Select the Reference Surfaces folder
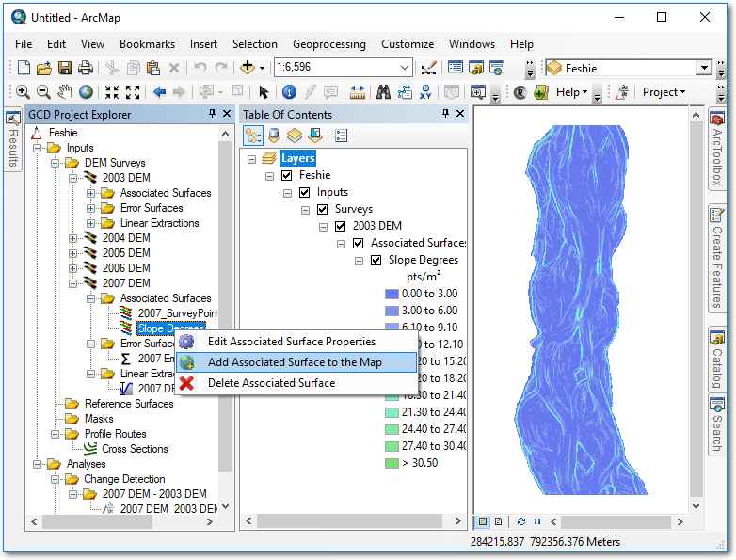 [129, 404]
